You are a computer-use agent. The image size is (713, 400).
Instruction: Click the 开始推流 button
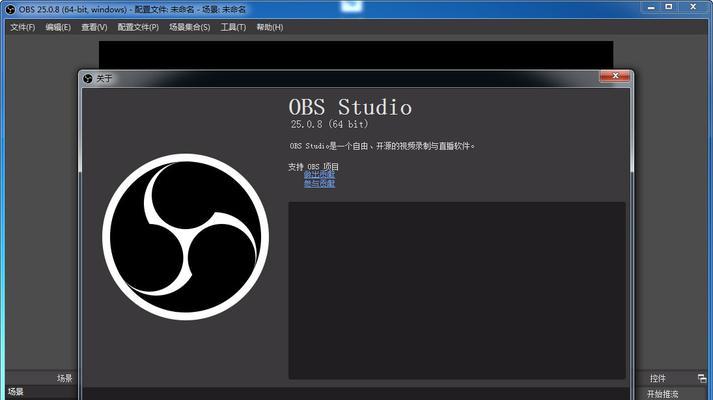(663, 394)
